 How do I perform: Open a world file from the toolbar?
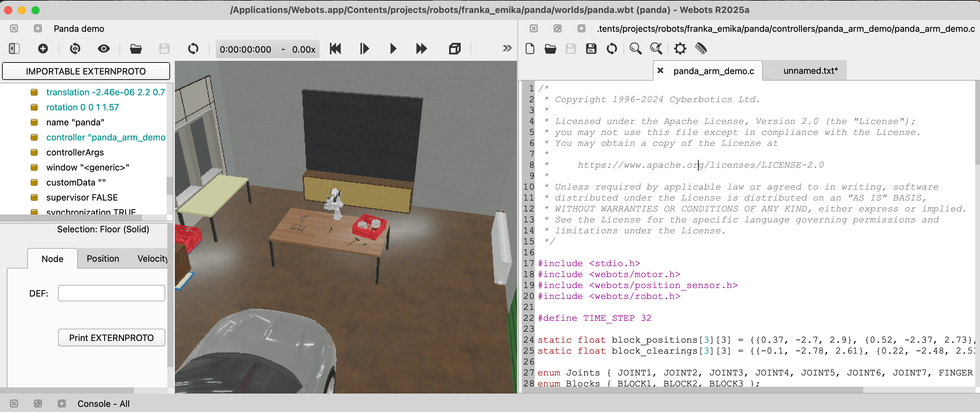pos(136,49)
